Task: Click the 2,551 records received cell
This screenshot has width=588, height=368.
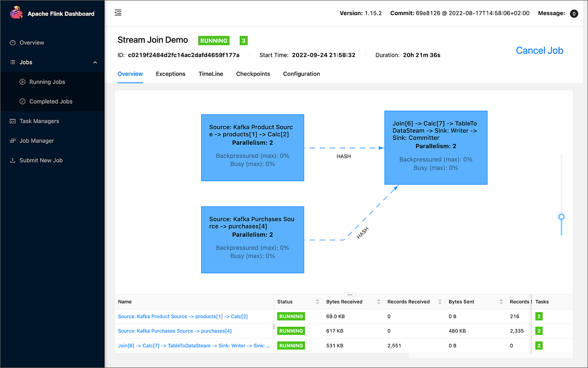Action: tap(394, 346)
